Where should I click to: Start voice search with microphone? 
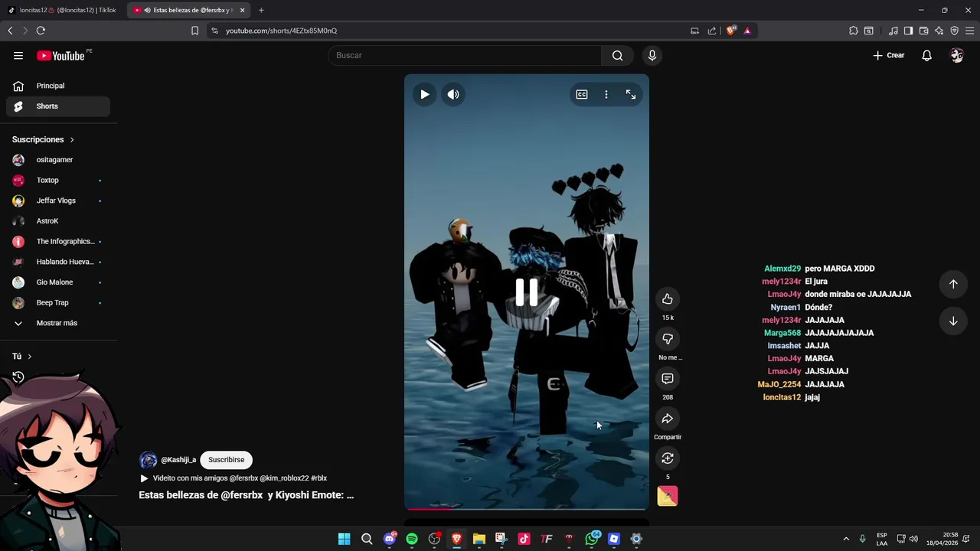tap(652, 55)
